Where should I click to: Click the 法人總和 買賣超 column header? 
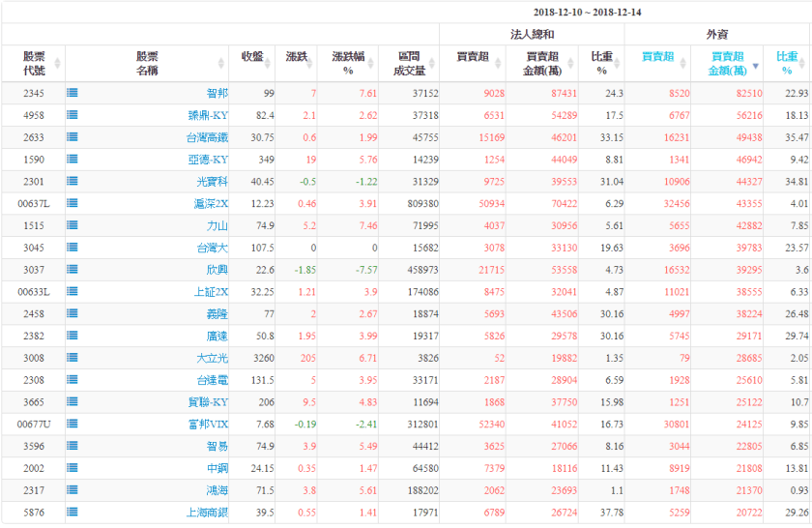[x=471, y=57]
